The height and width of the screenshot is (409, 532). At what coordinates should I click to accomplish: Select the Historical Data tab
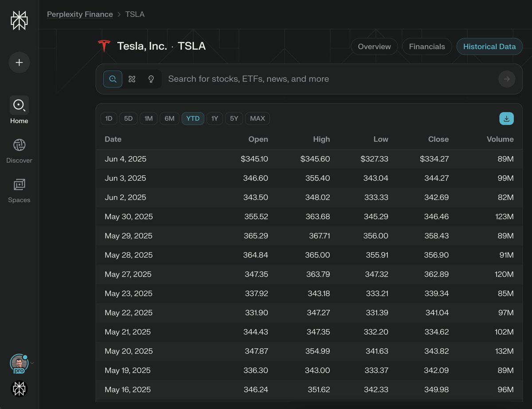coord(489,47)
